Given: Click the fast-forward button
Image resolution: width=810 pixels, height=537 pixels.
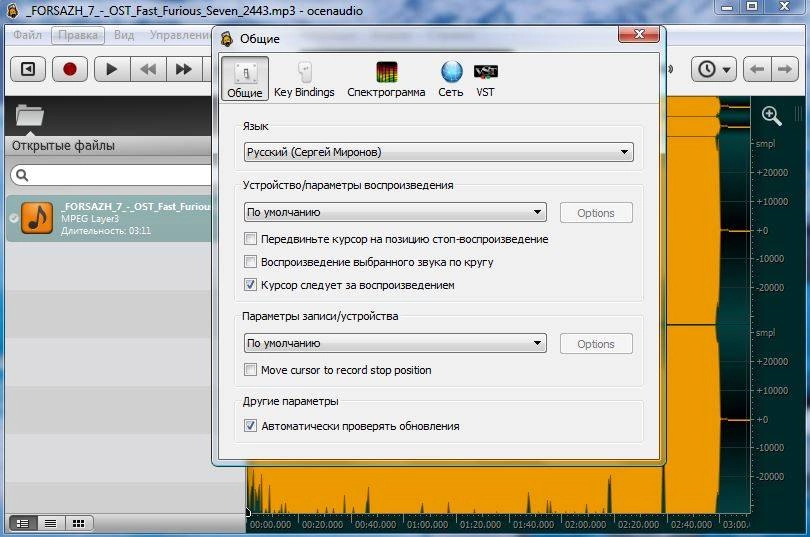Looking at the screenshot, I should click(x=184, y=69).
